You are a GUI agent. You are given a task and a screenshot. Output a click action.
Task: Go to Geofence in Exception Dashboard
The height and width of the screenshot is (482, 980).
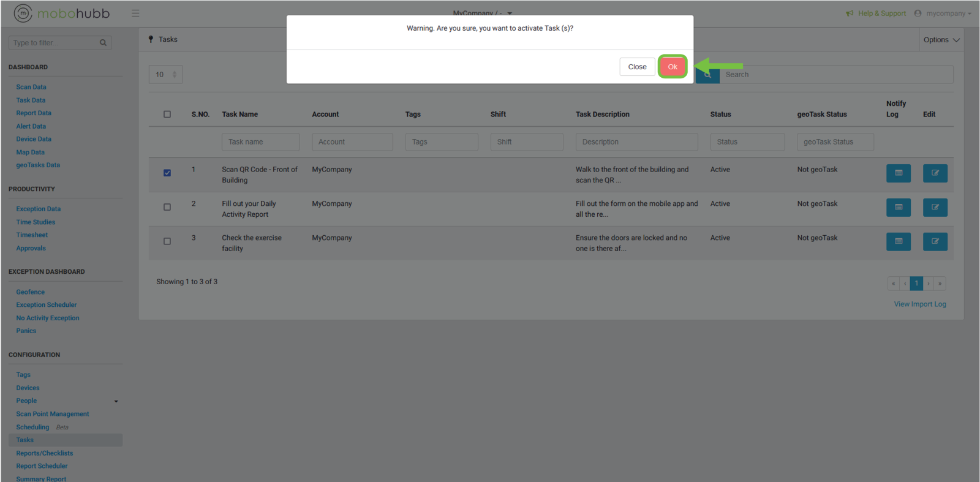[31, 292]
